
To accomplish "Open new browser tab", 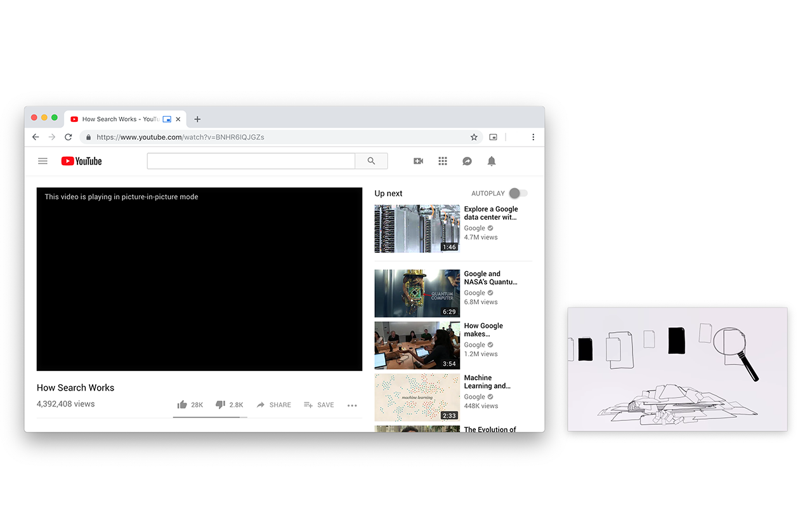I will tap(197, 119).
